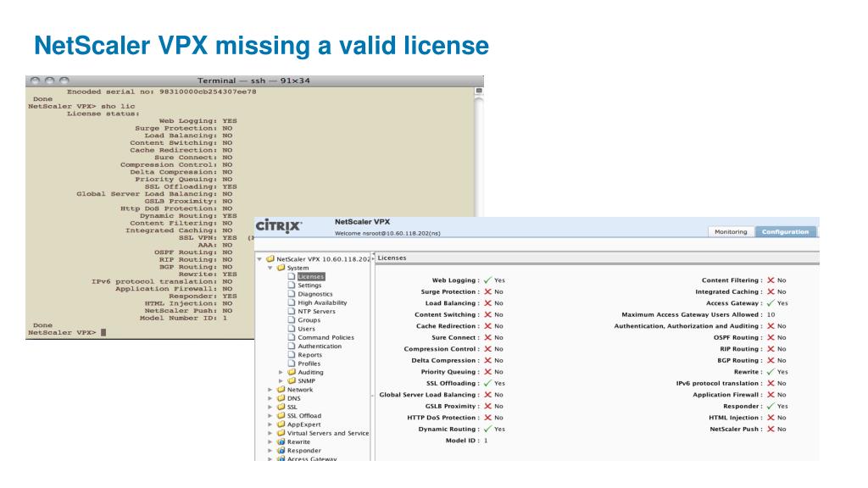The width and height of the screenshot is (868, 488).
Task: Click the SSL folder icon
Action: click(x=281, y=407)
